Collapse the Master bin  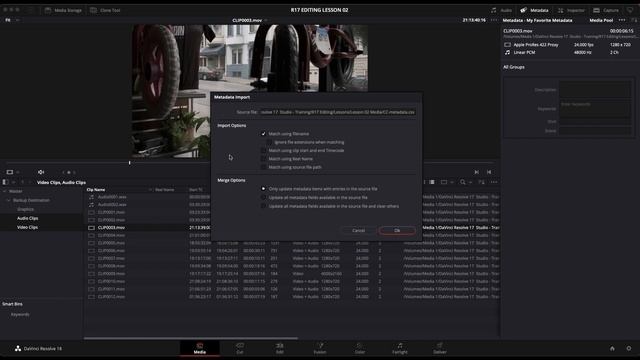point(5,191)
